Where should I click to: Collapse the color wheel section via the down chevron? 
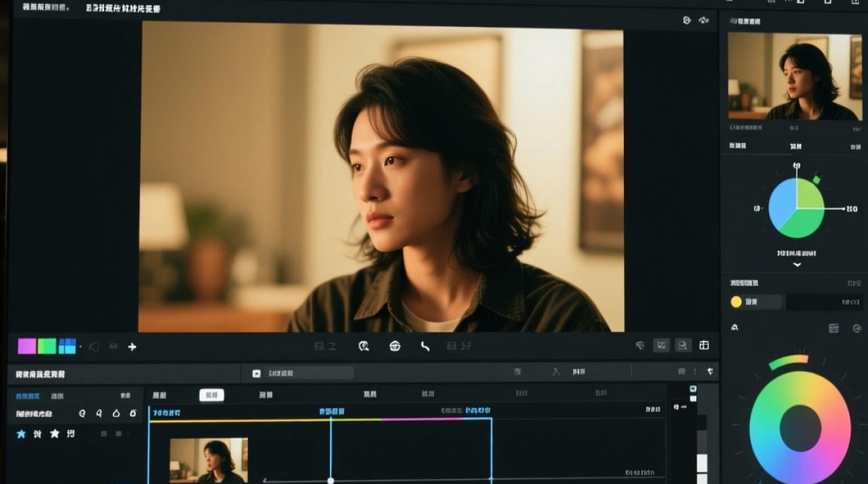click(797, 264)
